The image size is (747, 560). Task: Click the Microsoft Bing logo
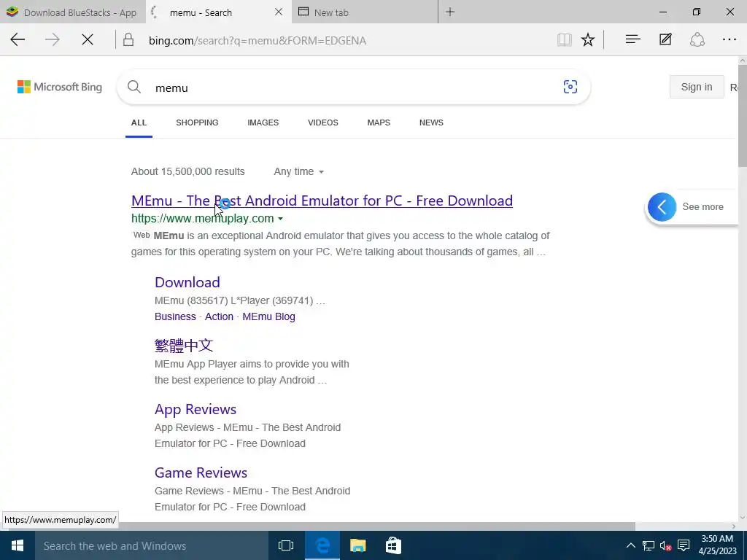[60, 87]
